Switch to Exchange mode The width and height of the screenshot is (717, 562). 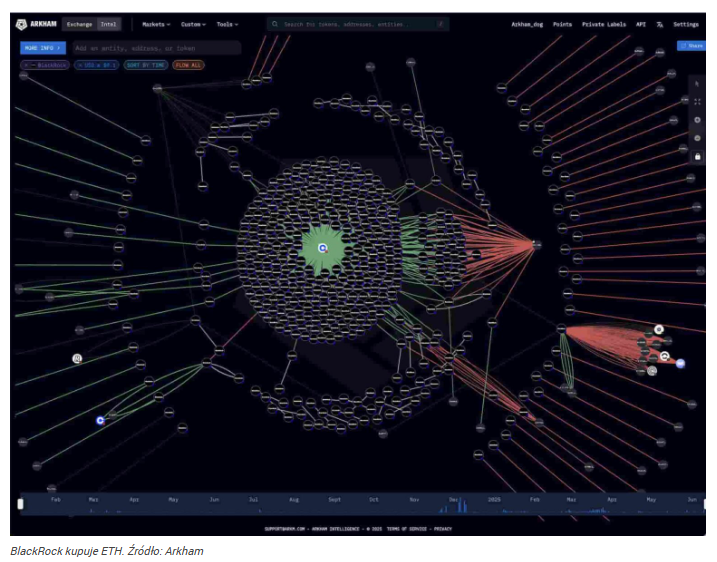click(x=79, y=25)
